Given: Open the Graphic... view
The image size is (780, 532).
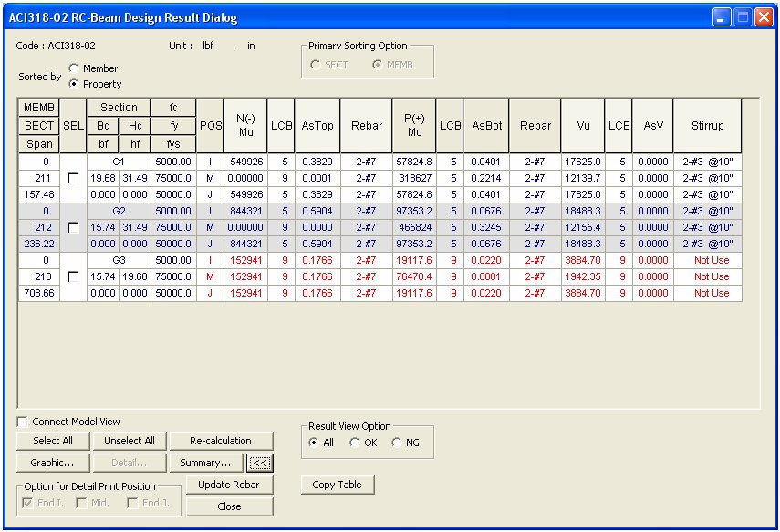Looking at the screenshot, I should (53, 463).
